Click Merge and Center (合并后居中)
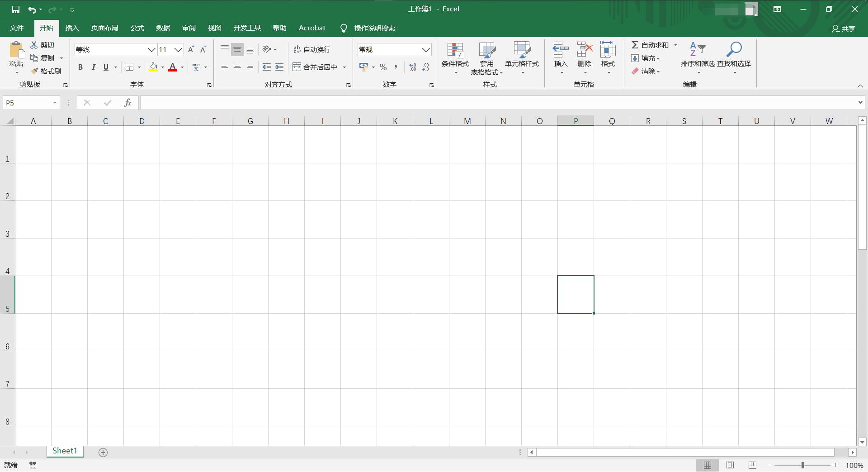 pyautogui.click(x=316, y=67)
